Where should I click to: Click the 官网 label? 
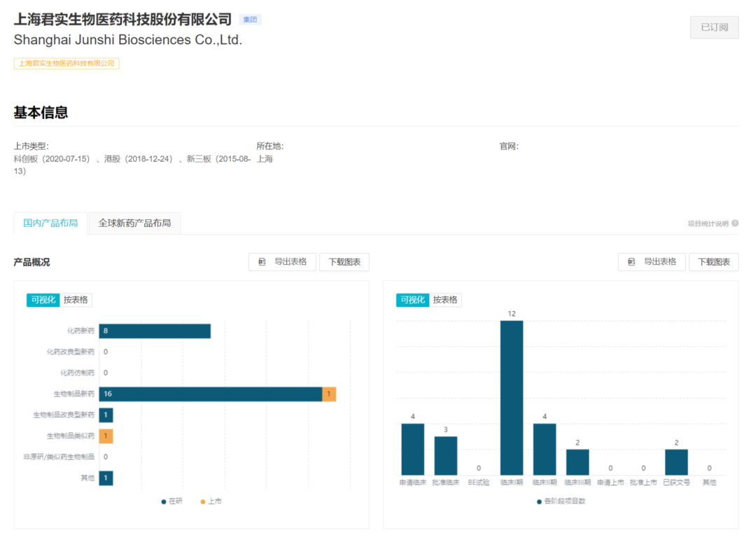coord(509,146)
